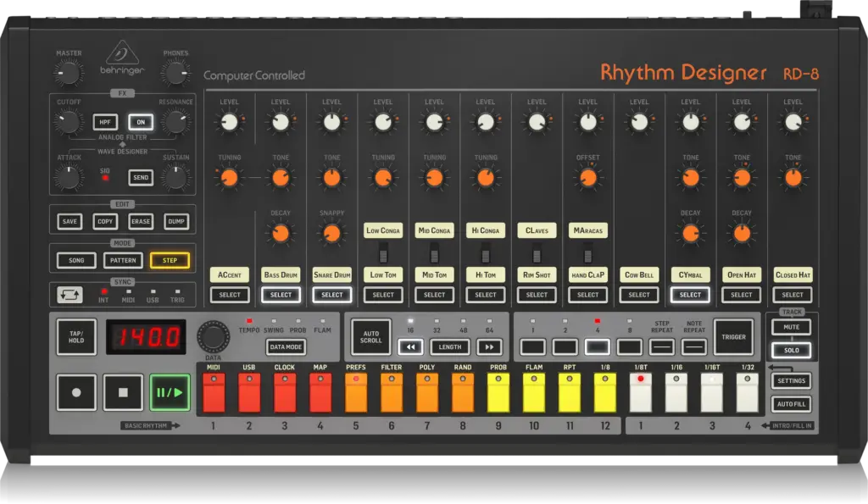Select the Accent track
The image size is (868, 504).
point(230,295)
